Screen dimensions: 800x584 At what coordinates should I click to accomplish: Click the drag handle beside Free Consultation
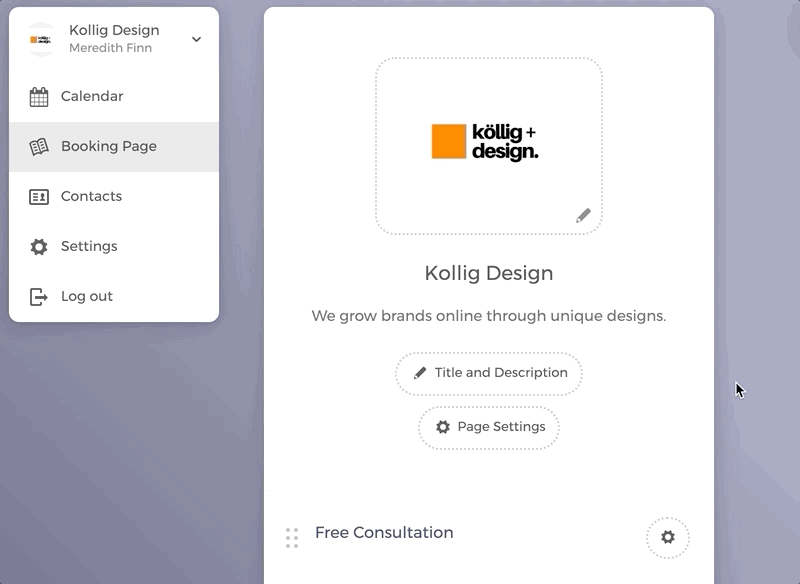(x=292, y=538)
